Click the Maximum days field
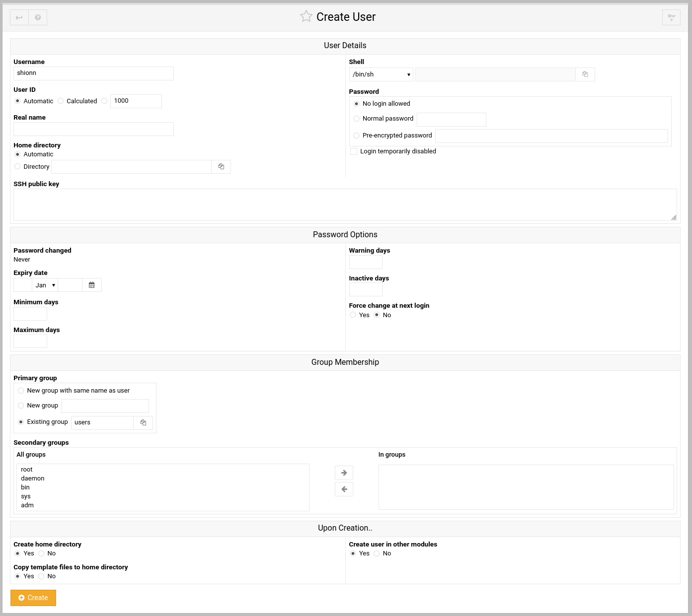 [x=30, y=341]
